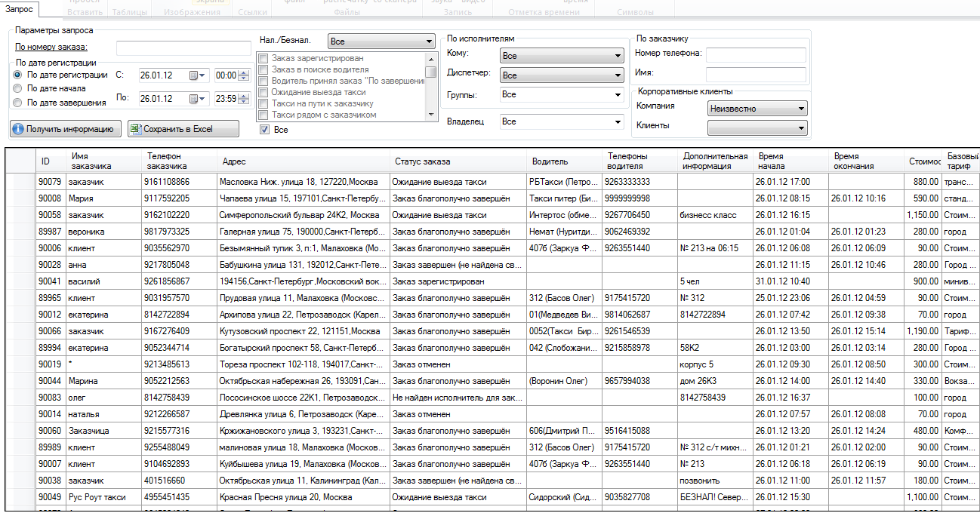This screenshot has height=513, width=980.
Task: Select the start time cell 31.01.12 10:40
Action: coord(790,281)
